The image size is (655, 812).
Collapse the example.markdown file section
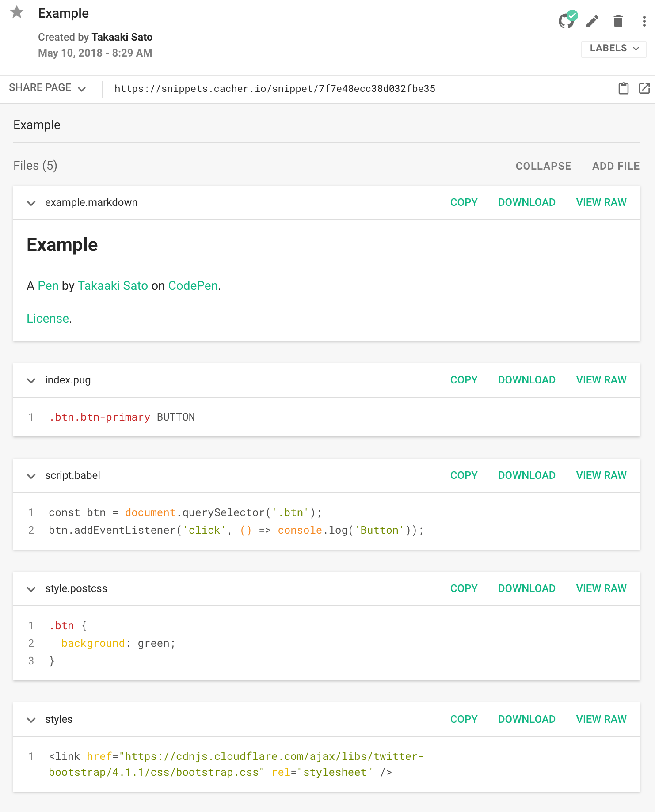[x=31, y=203]
